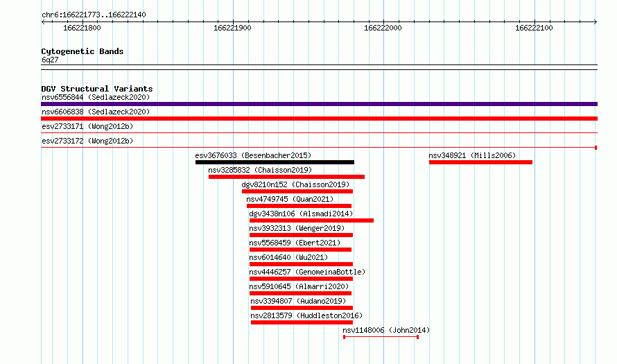Select the red nsv348921 variant bar
The width and height of the screenshot is (617, 364).
coord(480,162)
